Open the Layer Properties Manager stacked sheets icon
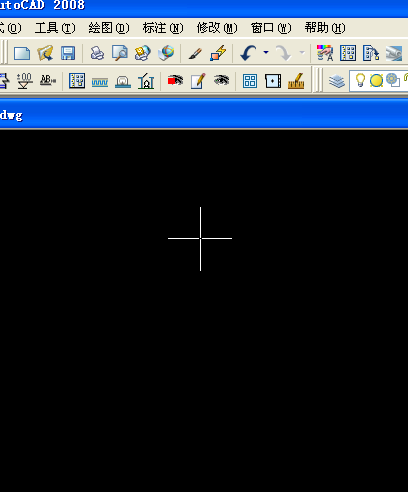408x492 pixels. click(x=337, y=81)
